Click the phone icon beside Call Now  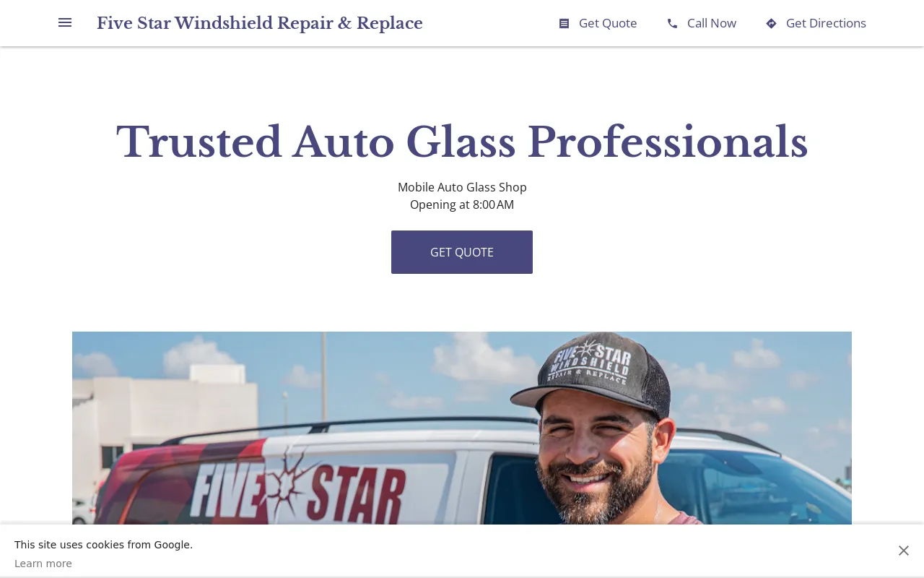tap(672, 24)
